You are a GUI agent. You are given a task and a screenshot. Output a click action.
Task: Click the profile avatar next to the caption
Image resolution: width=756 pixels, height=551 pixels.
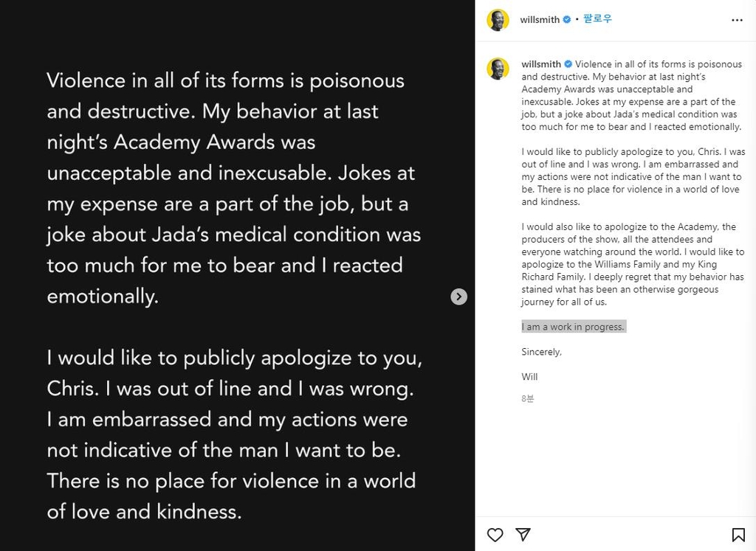coord(498,69)
